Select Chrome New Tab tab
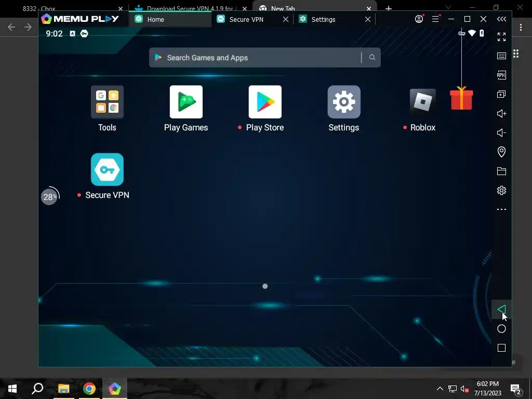 tap(315, 8)
